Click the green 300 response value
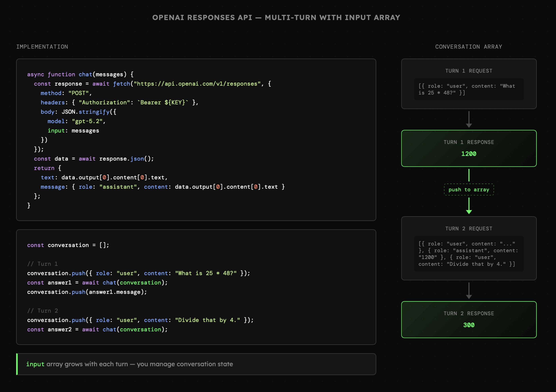Image resolution: width=556 pixels, height=392 pixels. pos(469,325)
